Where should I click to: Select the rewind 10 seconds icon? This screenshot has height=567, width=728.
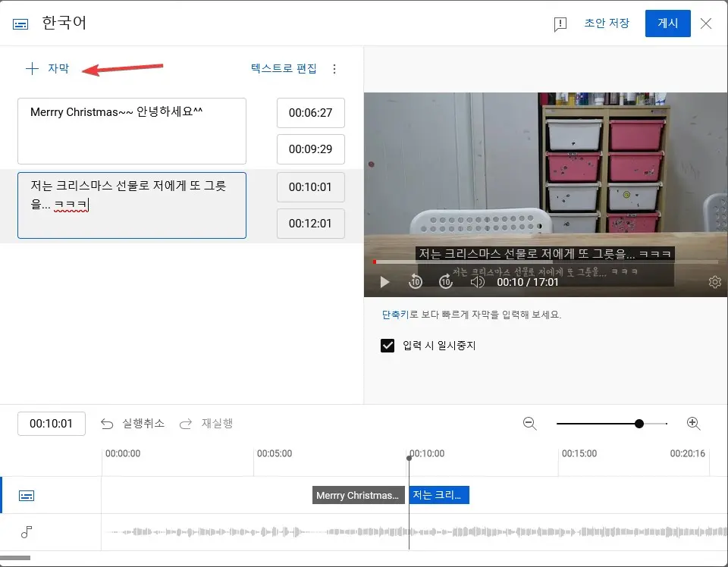(x=415, y=281)
